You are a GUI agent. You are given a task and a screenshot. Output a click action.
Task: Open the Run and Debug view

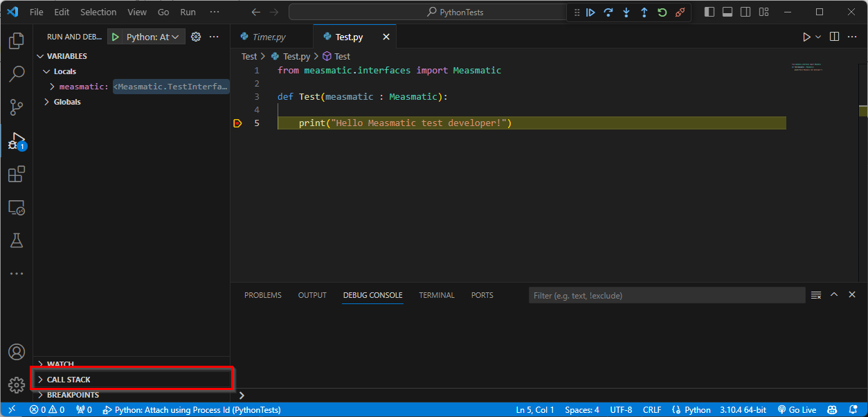(17, 141)
